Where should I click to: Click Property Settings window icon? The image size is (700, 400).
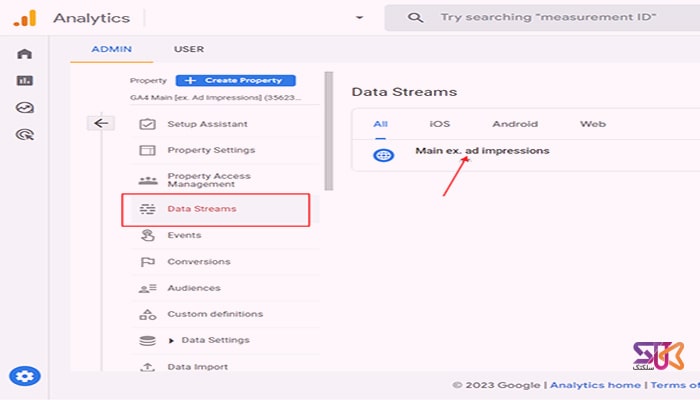tap(147, 150)
